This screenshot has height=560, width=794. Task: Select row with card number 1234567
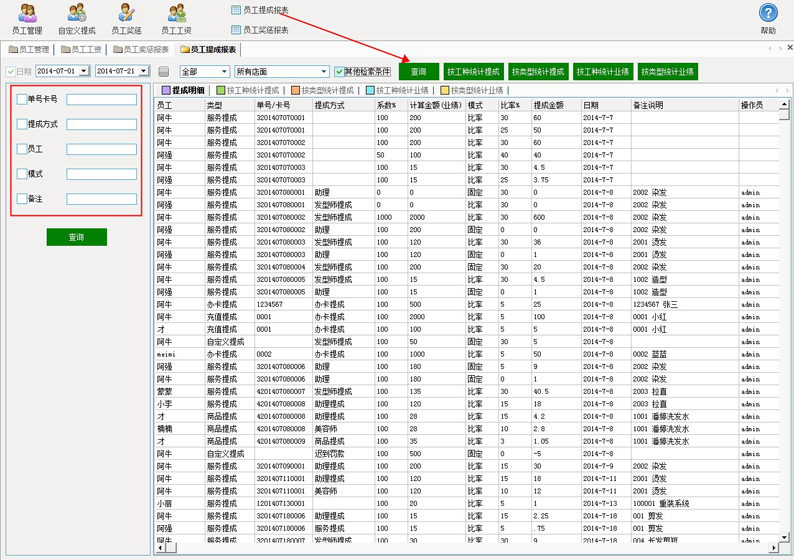point(467,304)
